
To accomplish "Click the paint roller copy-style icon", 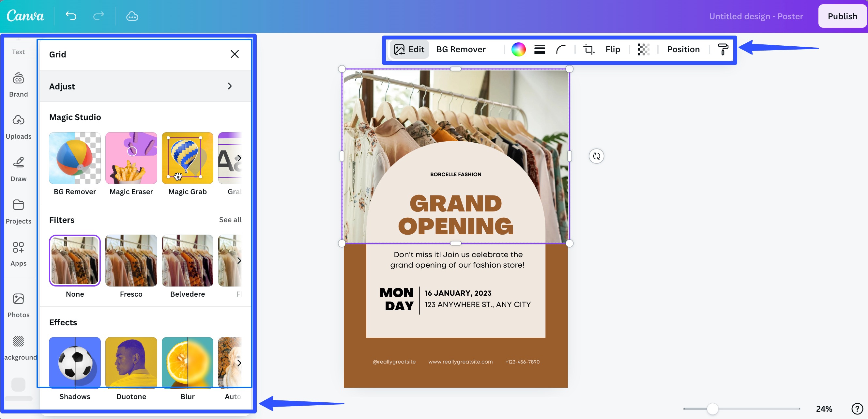I will 723,50.
